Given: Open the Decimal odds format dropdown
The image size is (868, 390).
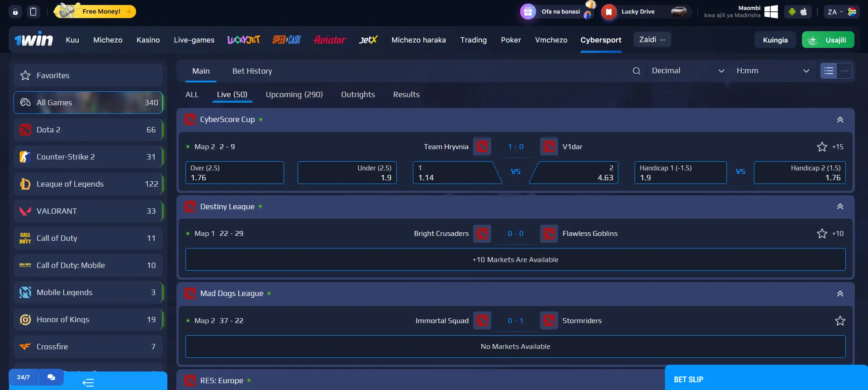Looking at the screenshot, I should [688, 71].
